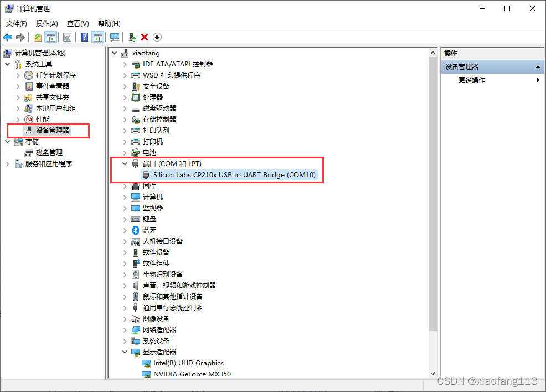Click the Up one level folder icon

coord(38,37)
